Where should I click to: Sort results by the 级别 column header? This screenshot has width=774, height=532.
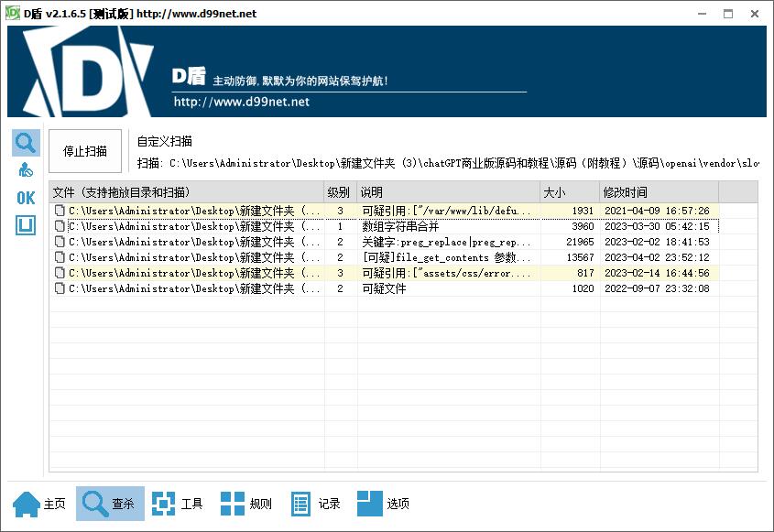pos(339,192)
